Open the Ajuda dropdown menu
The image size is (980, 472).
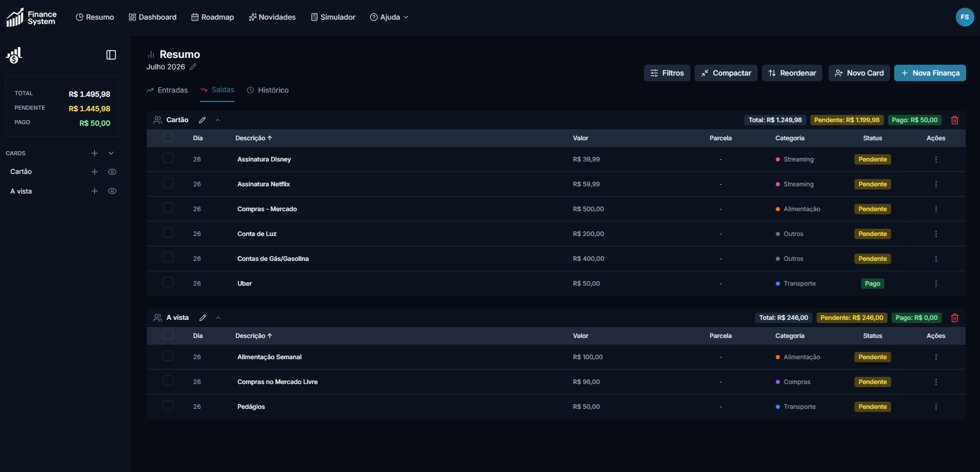point(389,17)
